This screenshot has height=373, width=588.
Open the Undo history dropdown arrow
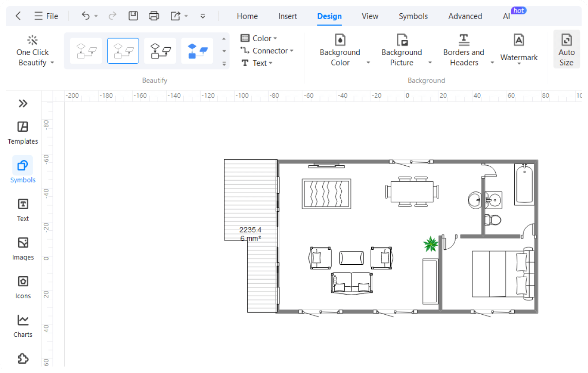coord(96,16)
